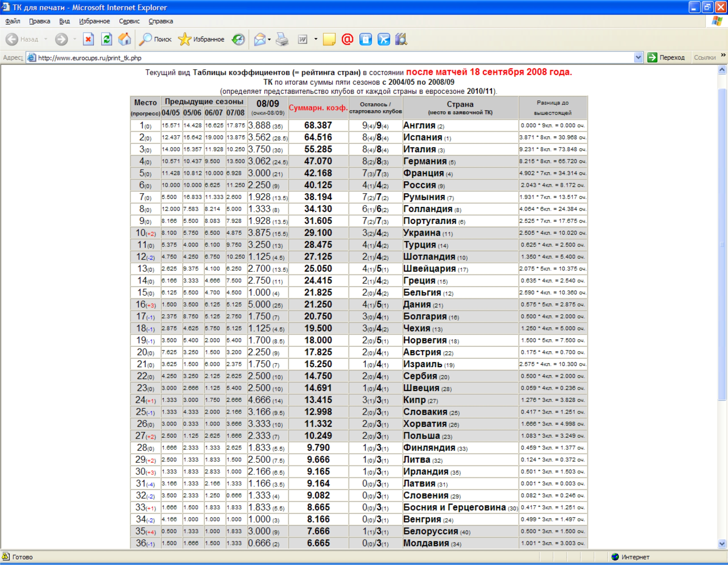Click the Переход go button
728x565 pixels.
(x=666, y=57)
